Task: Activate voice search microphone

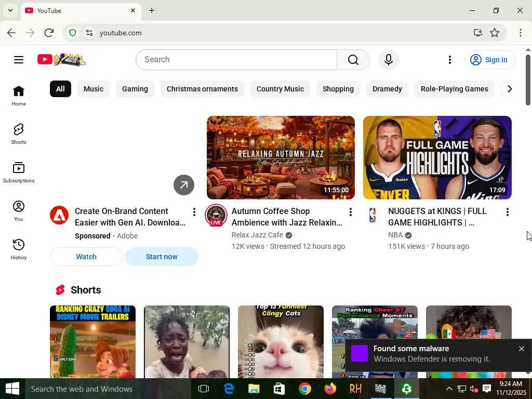Action: [x=389, y=60]
